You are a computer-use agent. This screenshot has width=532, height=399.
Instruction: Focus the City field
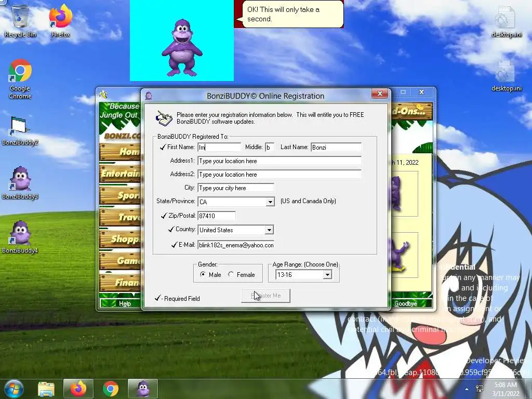[x=236, y=188]
